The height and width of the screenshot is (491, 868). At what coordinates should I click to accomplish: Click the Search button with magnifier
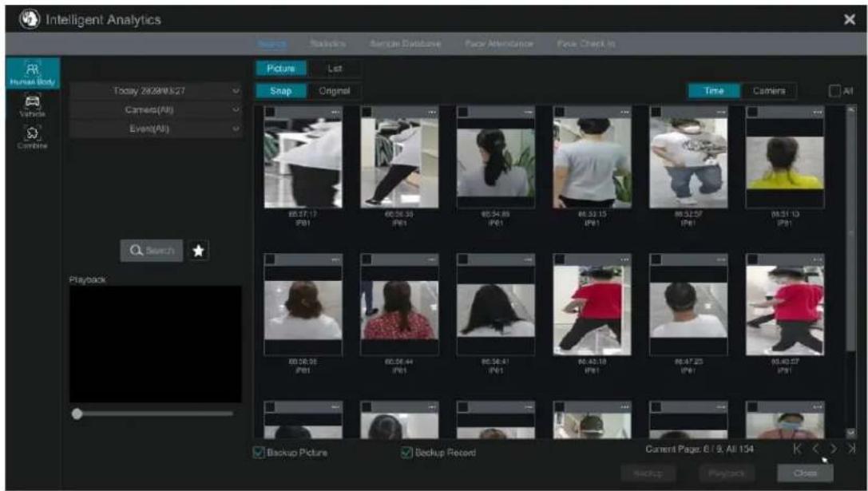tap(152, 251)
